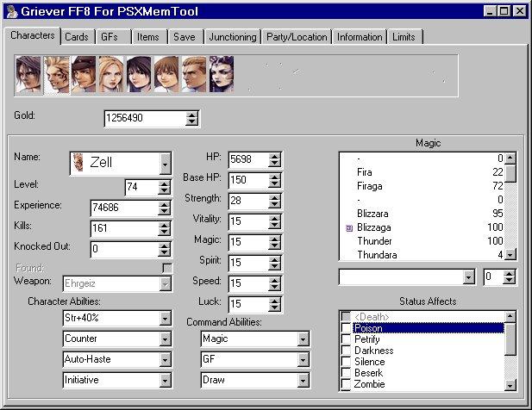Click the Luck spinner arrows
The height and width of the screenshot is (410, 532).
(x=274, y=304)
